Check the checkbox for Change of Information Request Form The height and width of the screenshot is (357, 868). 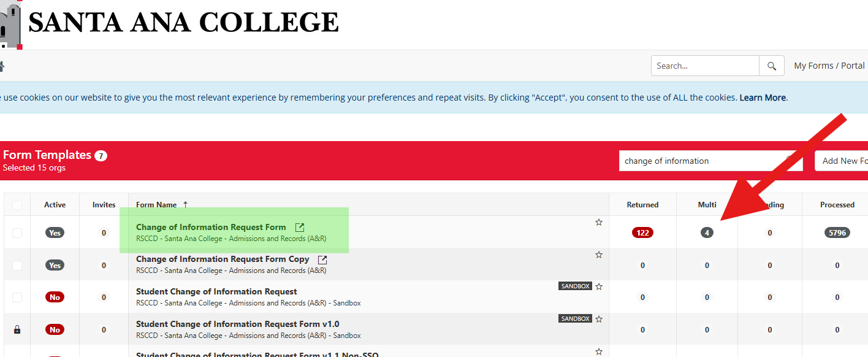pyautogui.click(x=17, y=232)
